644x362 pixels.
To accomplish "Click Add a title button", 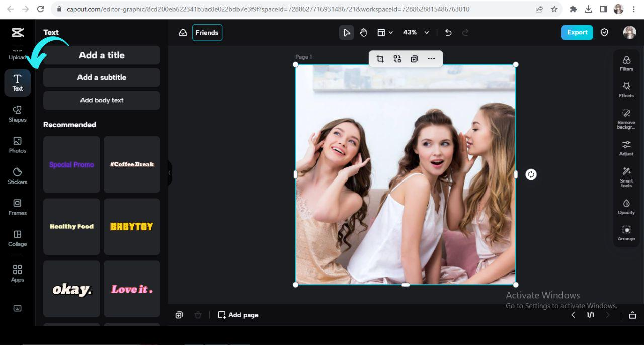I will pos(102,55).
